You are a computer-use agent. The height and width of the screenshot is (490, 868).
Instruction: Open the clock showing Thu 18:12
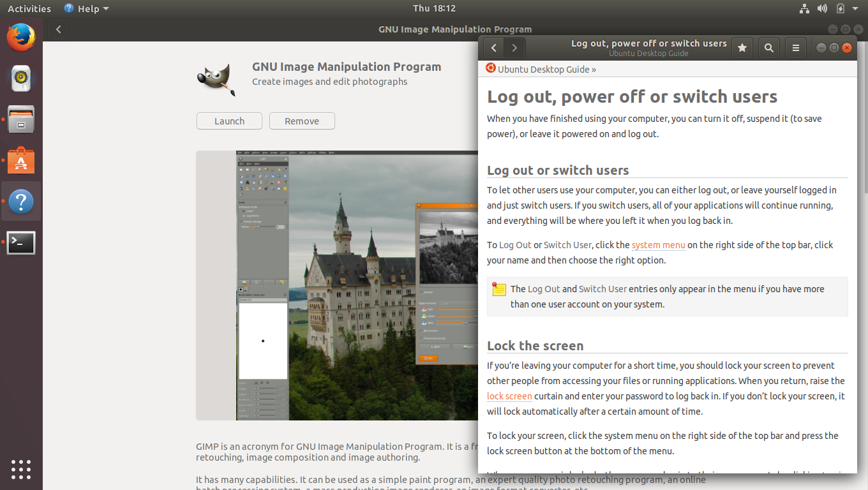434,9
